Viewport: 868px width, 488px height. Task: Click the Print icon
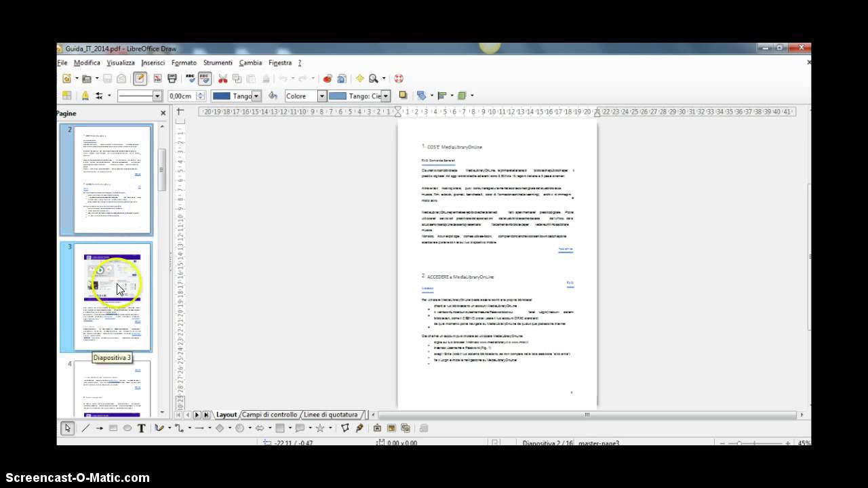point(172,79)
